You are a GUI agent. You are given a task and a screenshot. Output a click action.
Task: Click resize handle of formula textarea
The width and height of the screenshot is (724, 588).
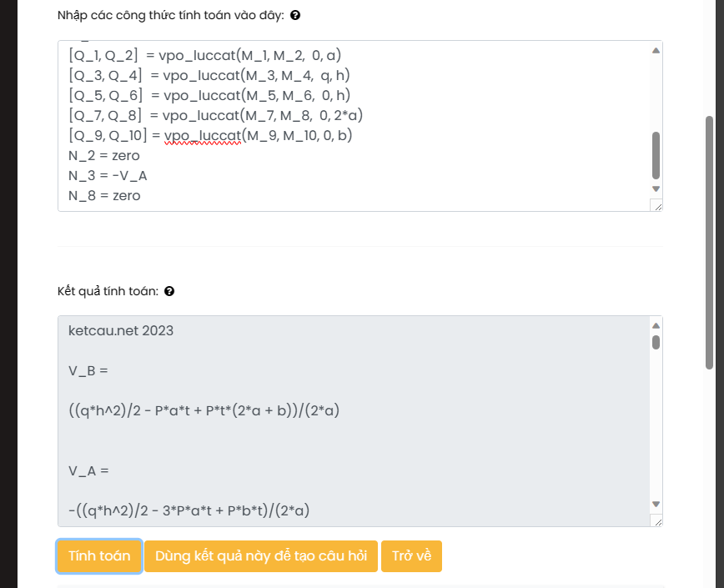point(657,206)
